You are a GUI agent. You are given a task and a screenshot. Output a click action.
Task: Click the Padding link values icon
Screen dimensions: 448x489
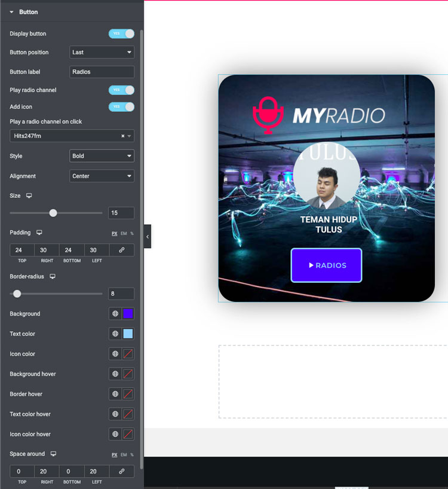point(122,250)
